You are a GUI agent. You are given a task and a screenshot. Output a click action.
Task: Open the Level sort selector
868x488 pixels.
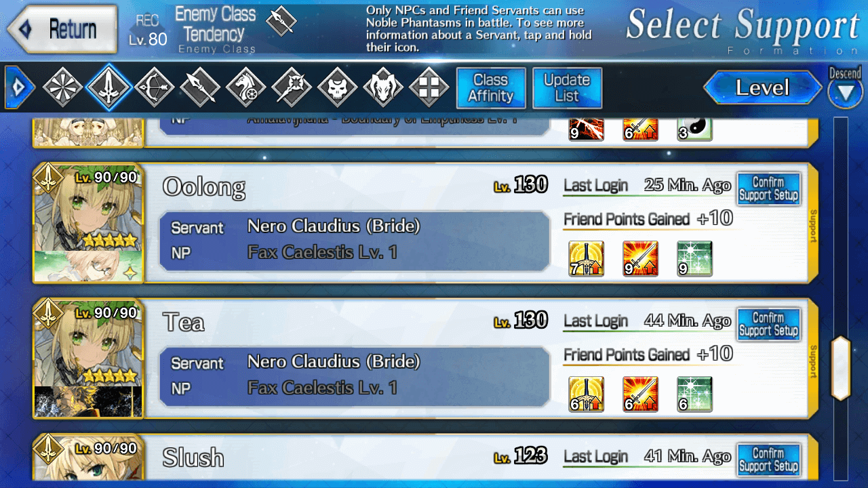click(x=762, y=87)
